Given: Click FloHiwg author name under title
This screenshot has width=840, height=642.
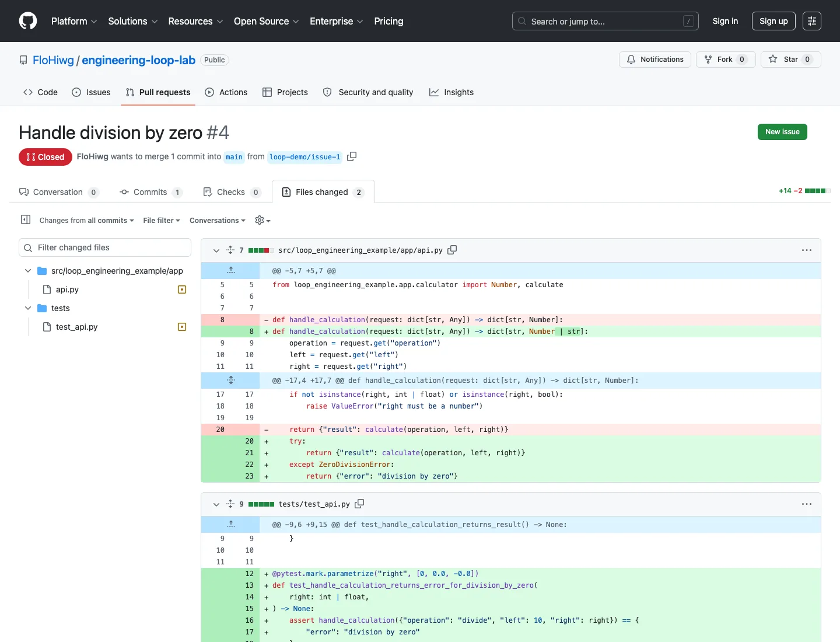Looking at the screenshot, I should [92, 156].
